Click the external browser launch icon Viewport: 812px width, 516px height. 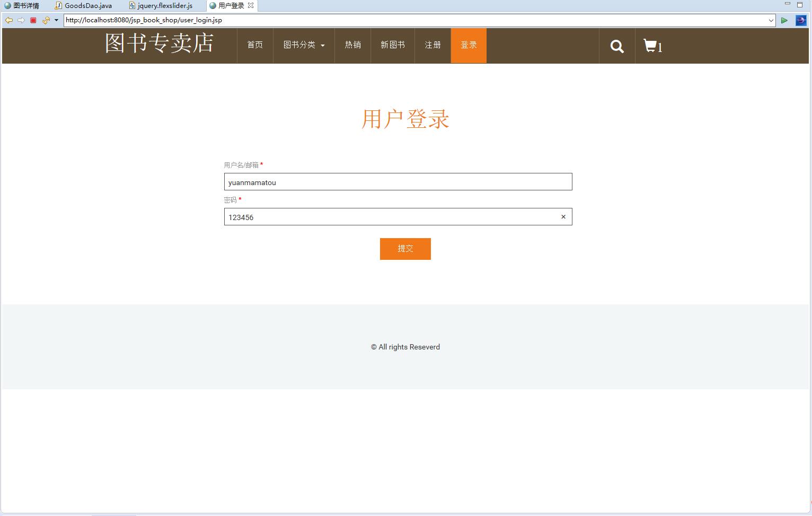click(800, 20)
